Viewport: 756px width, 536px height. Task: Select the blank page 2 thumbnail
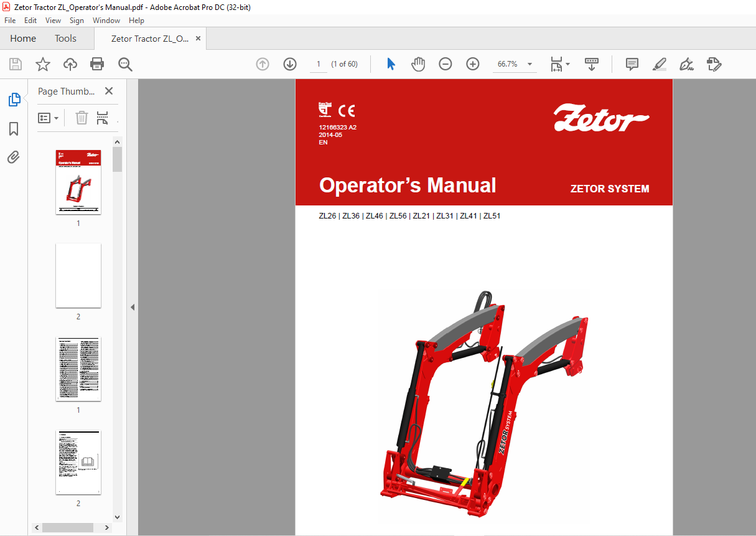click(x=78, y=276)
